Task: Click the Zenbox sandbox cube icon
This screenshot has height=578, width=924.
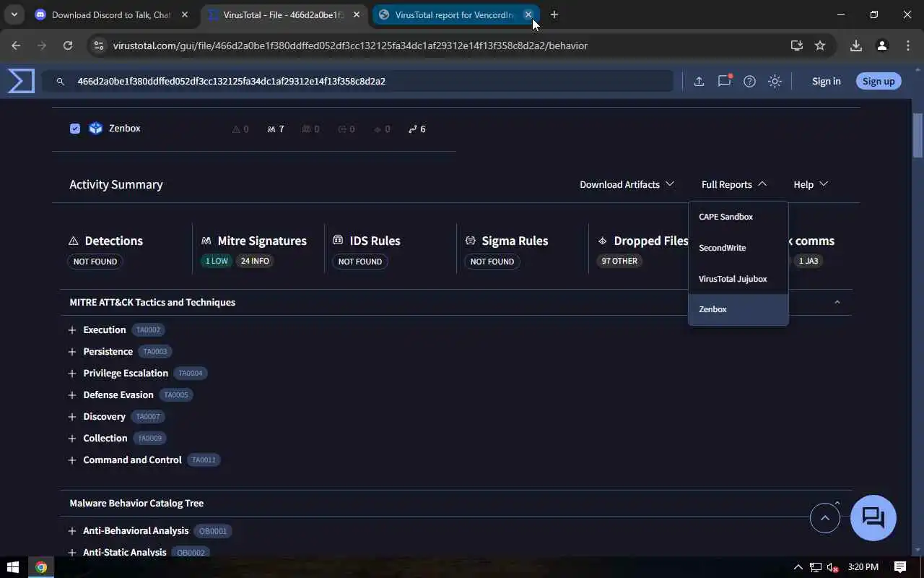Action: [x=95, y=129]
